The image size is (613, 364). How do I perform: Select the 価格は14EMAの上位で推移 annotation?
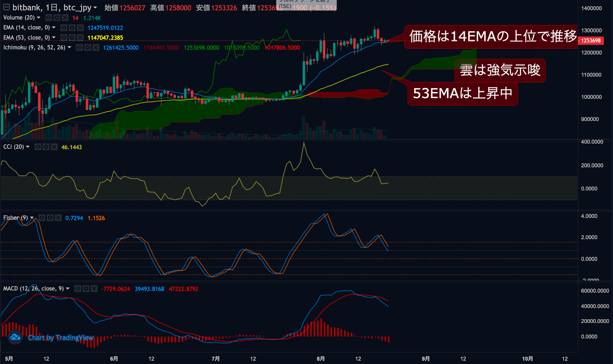point(492,36)
